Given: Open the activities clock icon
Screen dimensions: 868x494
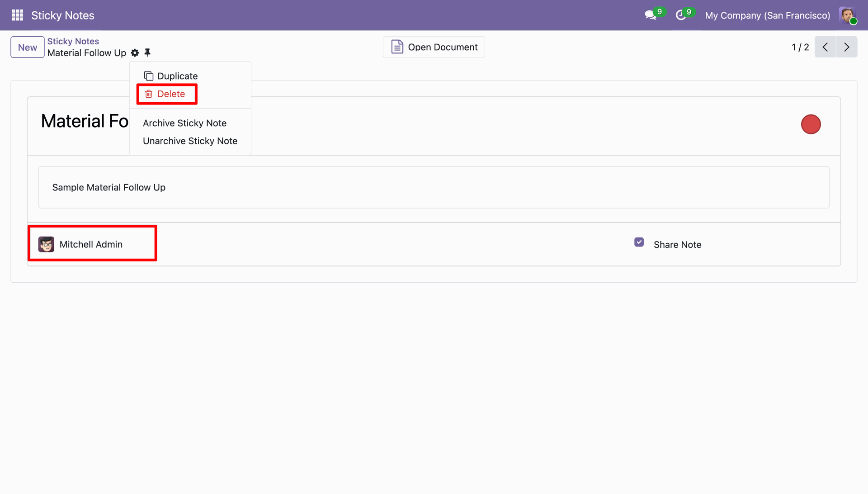Looking at the screenshot, I should [680, 15].
